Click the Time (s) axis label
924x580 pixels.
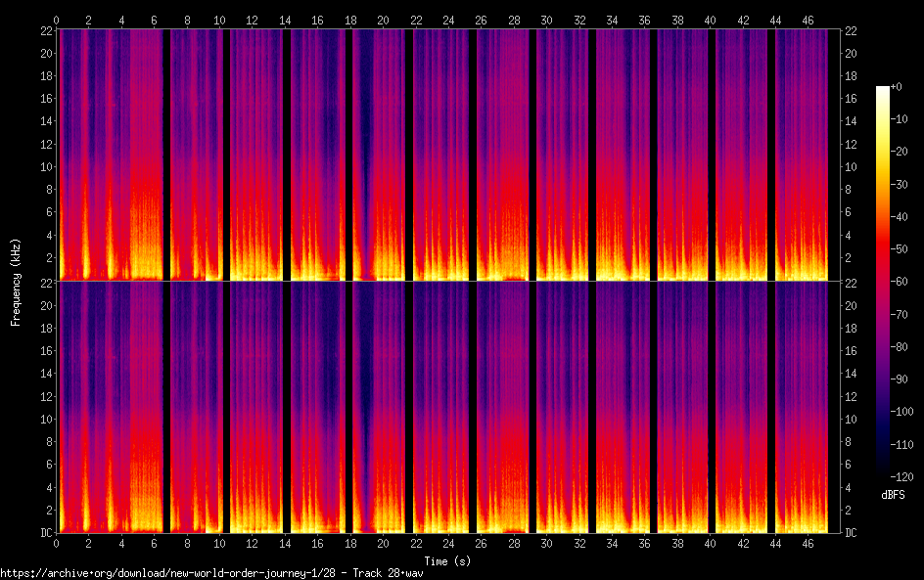point(448,561)
